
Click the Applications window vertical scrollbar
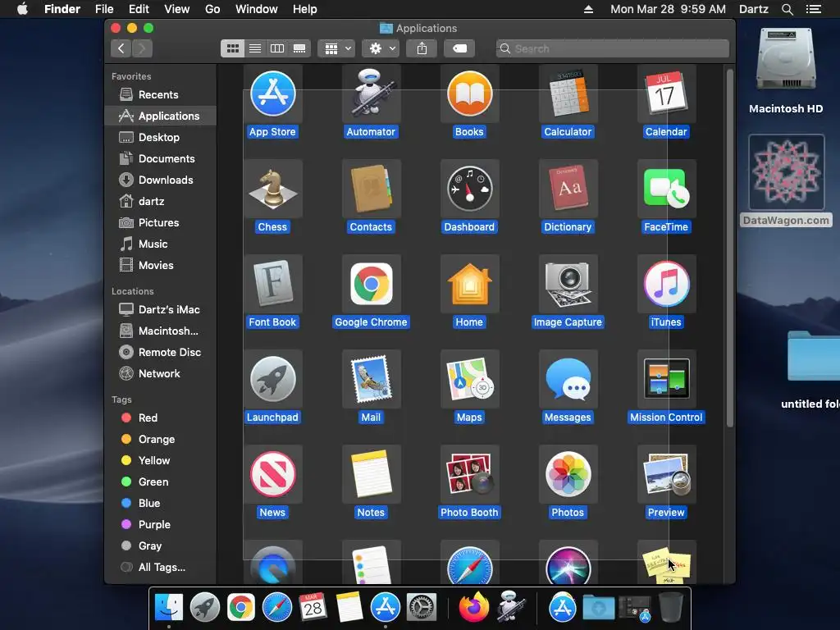coord(729,248)
